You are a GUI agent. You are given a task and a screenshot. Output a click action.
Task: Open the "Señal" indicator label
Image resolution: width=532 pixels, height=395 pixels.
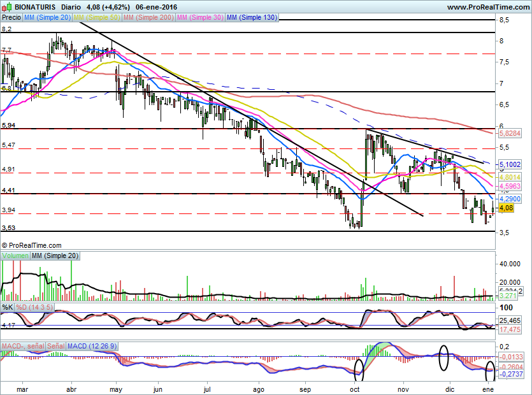tap(56, 346)
